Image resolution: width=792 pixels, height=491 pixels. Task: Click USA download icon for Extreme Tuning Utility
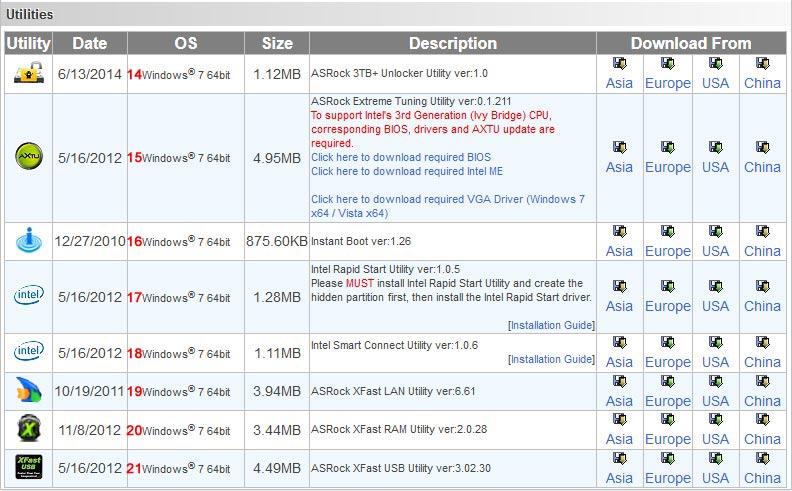(x=715, y=148)
